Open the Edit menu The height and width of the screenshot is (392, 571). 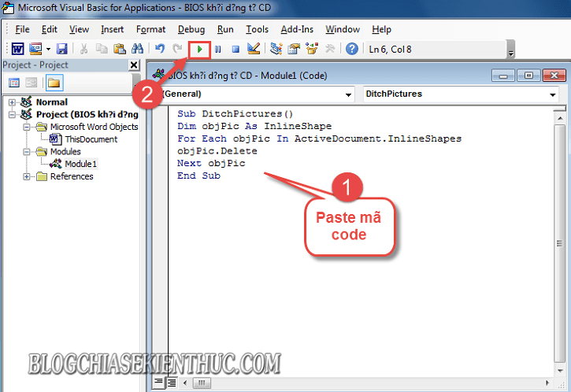[49, 29]
